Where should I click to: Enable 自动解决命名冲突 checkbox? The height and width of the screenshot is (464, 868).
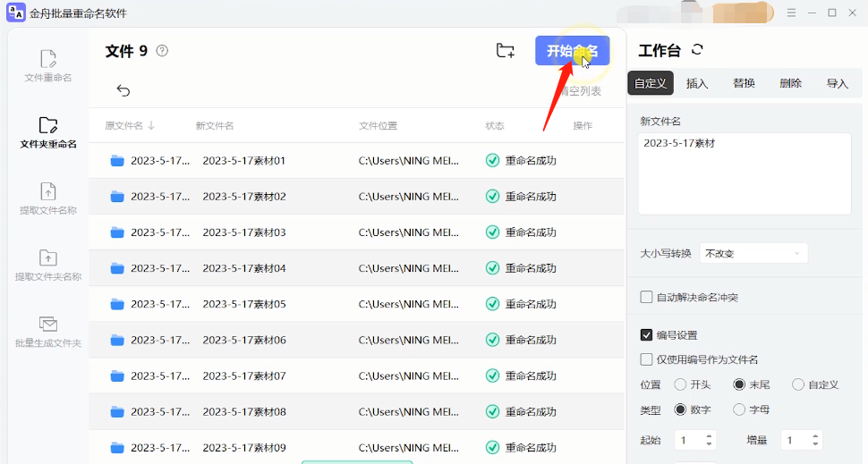point(646,297)
